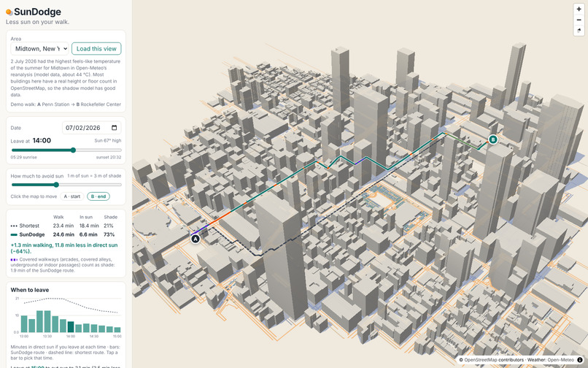Click the 14:00 Leave at time value

[42, 140]
